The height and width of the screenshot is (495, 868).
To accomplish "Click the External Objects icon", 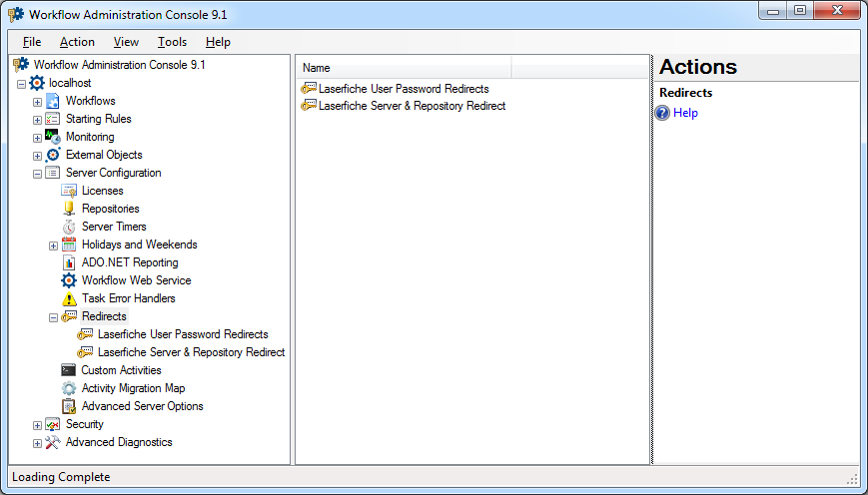I will click(53, 155).
